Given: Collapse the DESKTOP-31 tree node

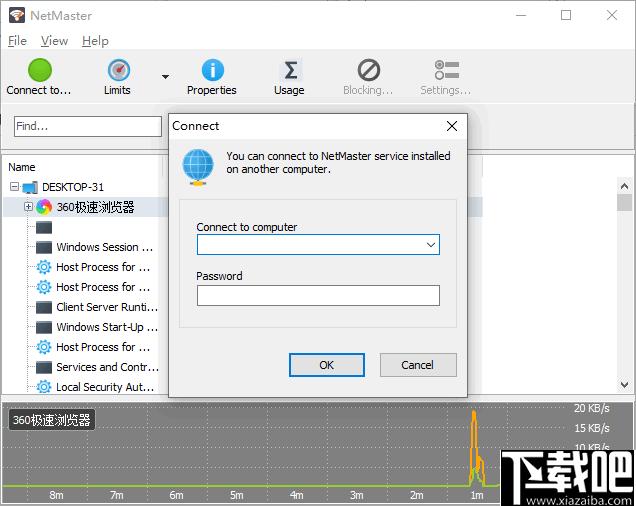Looking at the screenshot, I should [14, 187].
